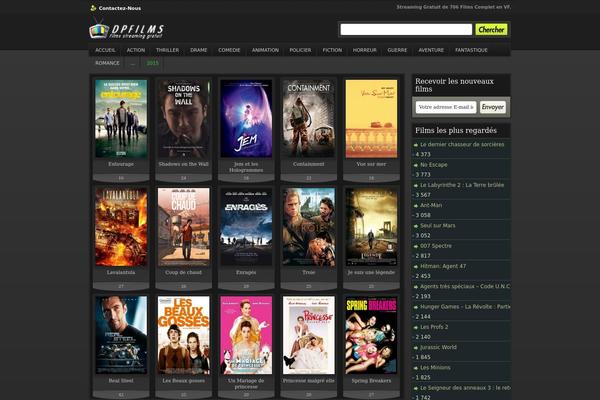Open Le dernier chasseur de sorcières link

pos(462,145)
